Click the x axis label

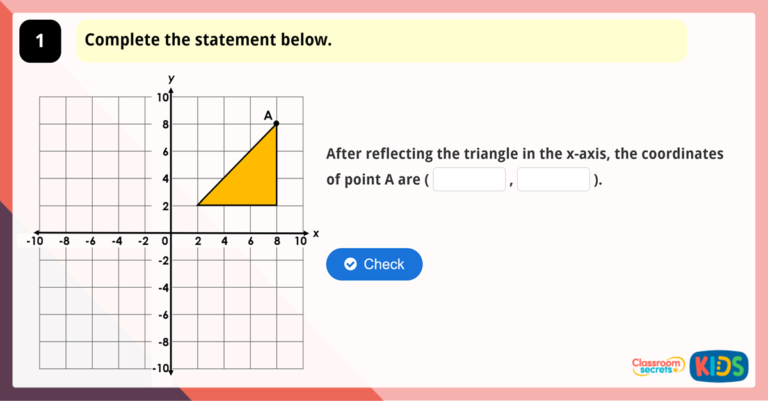[x=315, y=233]
